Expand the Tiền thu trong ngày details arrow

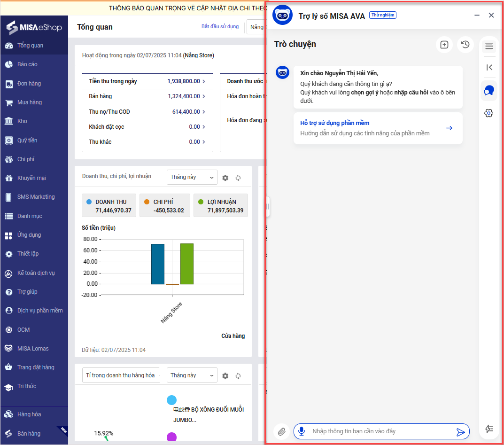[203, 81]
